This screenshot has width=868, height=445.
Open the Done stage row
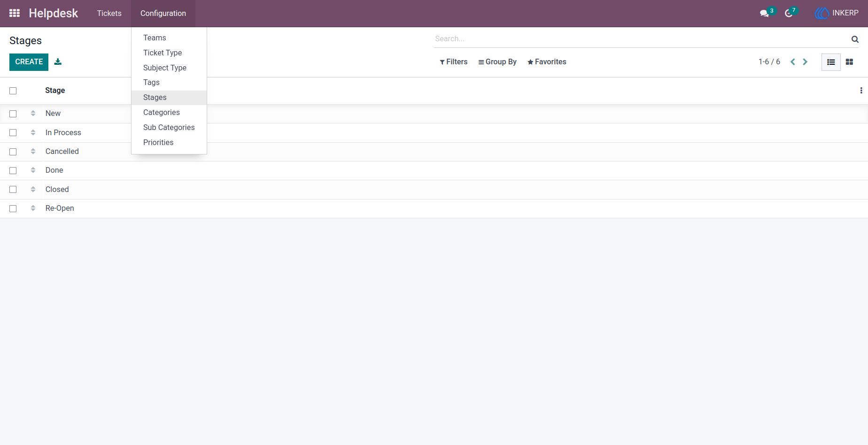point(434,170)
